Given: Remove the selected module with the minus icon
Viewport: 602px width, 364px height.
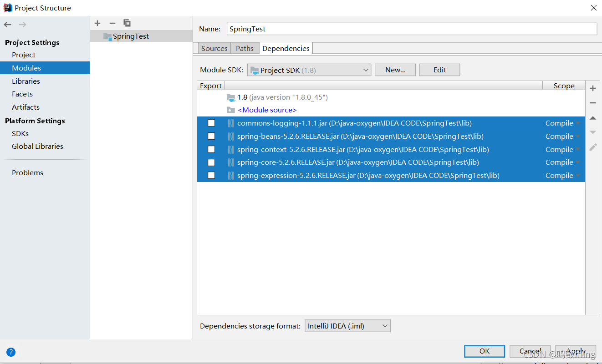Looking at the screenshot, I should pos(112,23).
